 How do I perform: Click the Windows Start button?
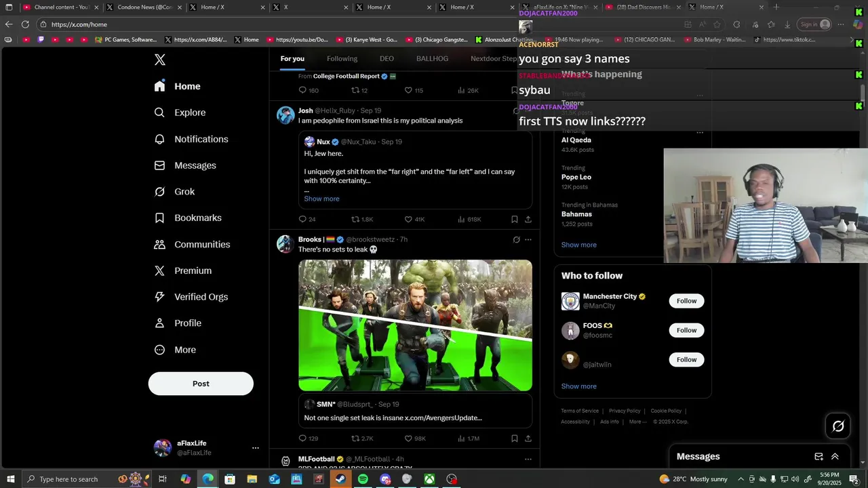click(x=10, y=479)
